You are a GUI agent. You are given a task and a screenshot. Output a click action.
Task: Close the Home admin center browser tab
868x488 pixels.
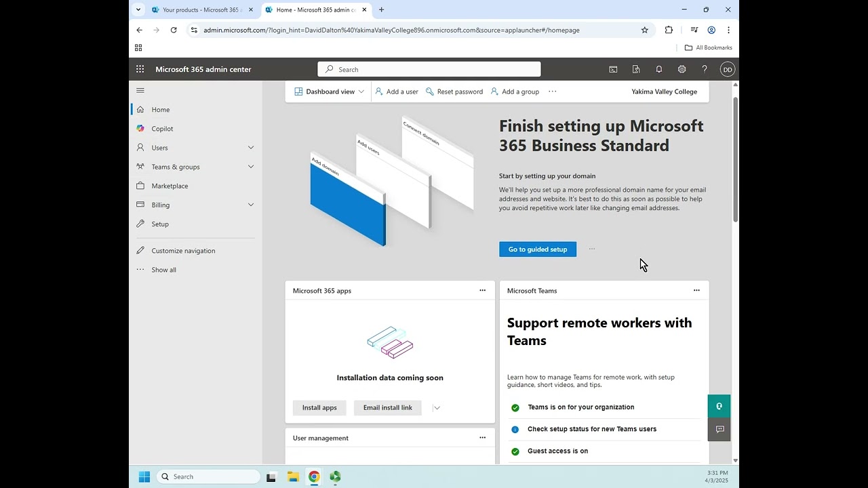[365, 9]
